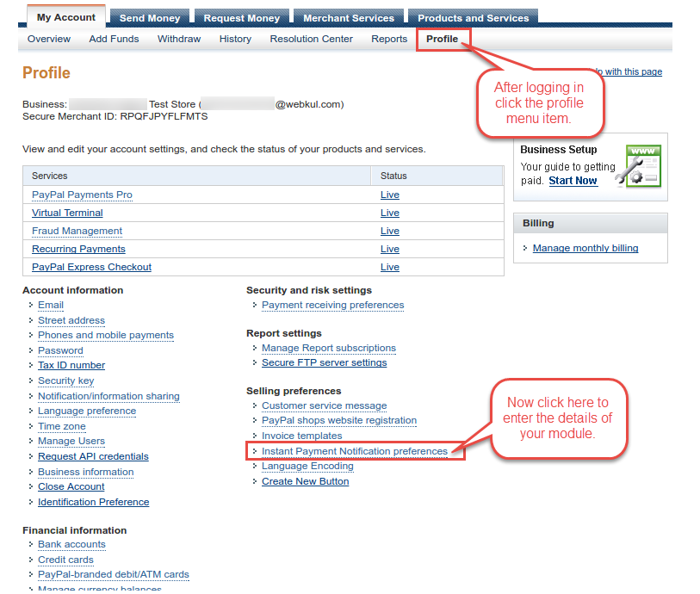Go to Resolution Center
The image size is (700, 594).
(x=311, y=40)
